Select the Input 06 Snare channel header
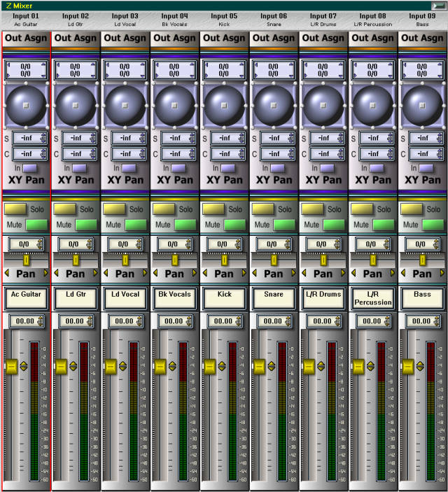 [273, 19]
